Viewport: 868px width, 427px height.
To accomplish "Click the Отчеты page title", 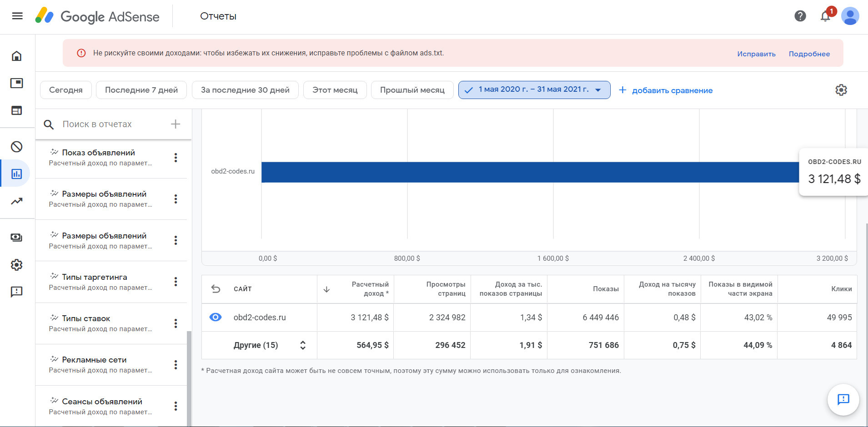I will point(218,16).
